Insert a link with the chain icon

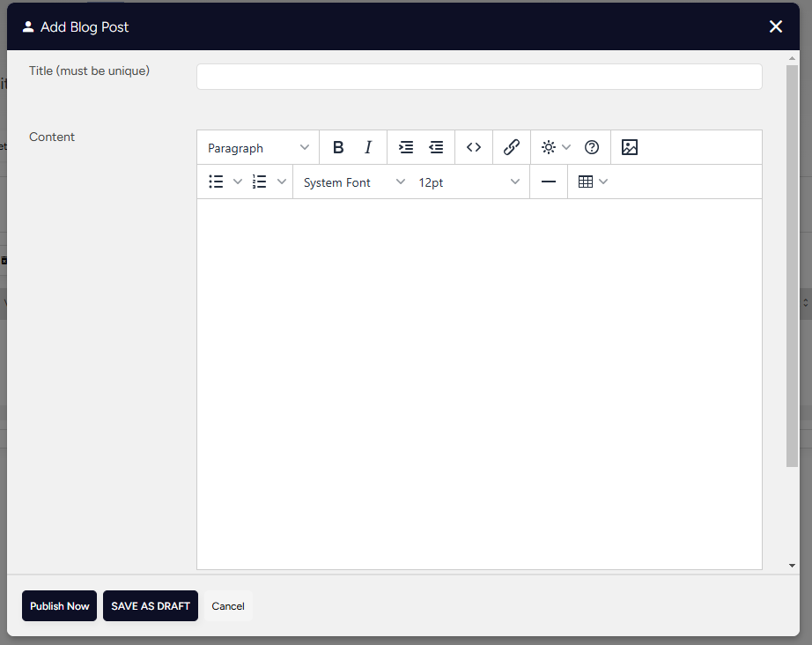(x=512, y=148)
